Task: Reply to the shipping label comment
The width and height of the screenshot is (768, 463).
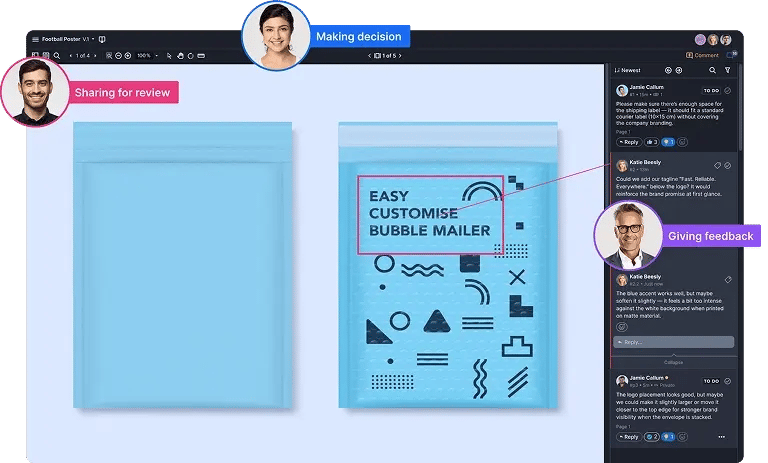Action: [x=629, y=142]
